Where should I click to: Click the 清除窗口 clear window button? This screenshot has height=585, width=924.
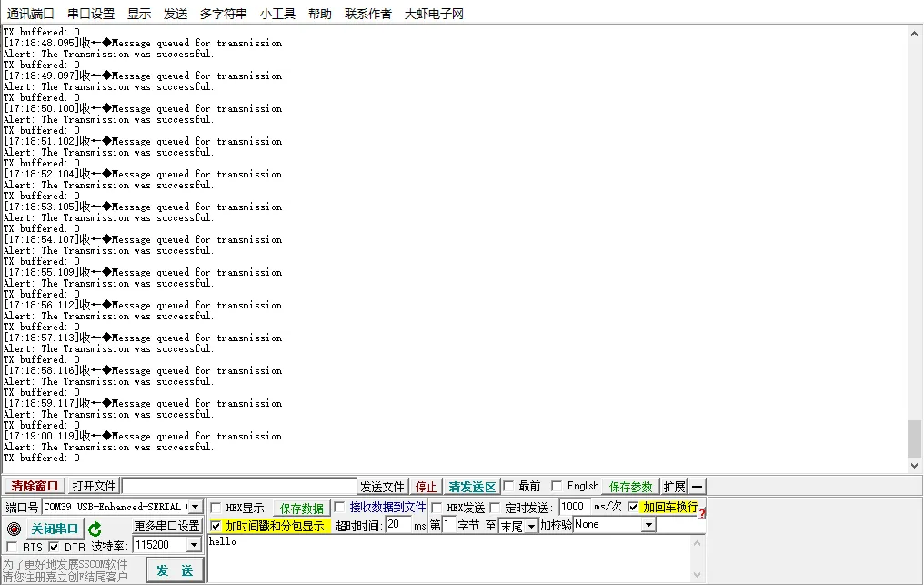[35, 487]
